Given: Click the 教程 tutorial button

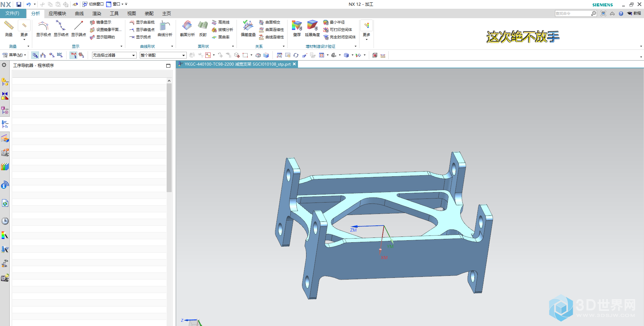Looking at the screenshot, I should click(x=634, y=13).
